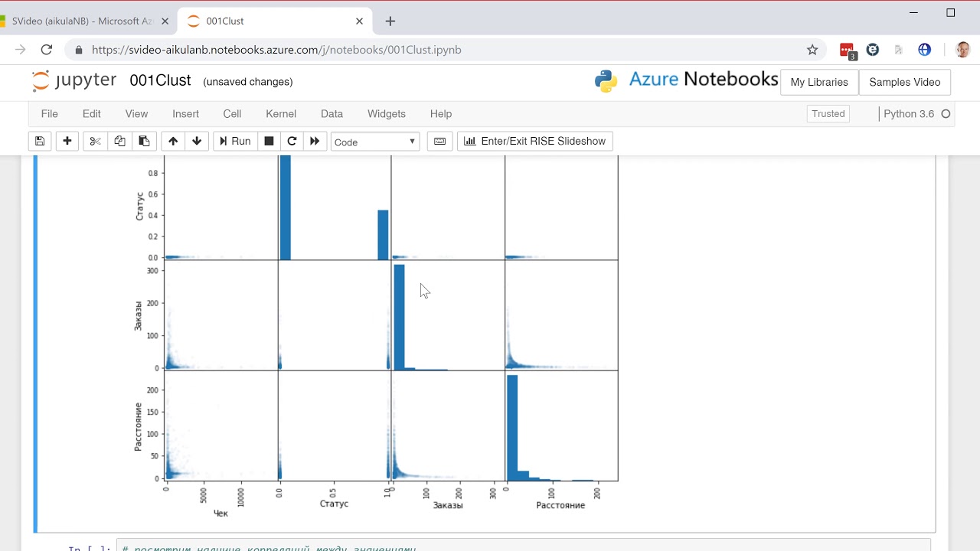Click the browser address bar URL

point(276,50)
